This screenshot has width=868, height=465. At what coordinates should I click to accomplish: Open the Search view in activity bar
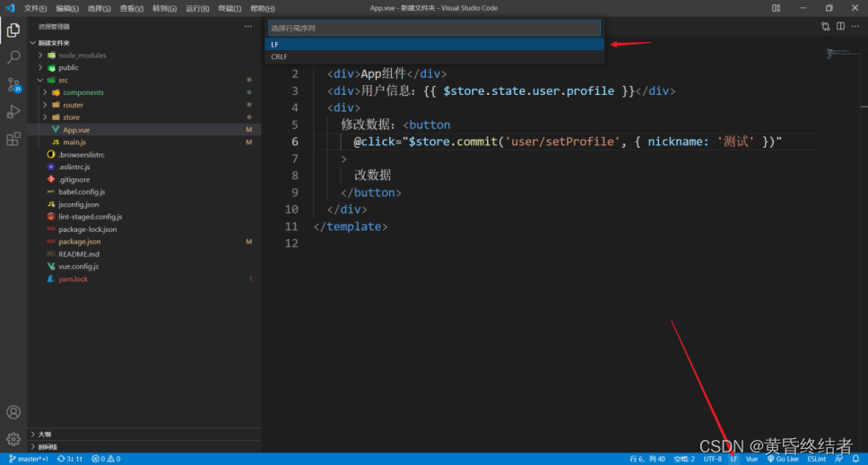(13, 57)
